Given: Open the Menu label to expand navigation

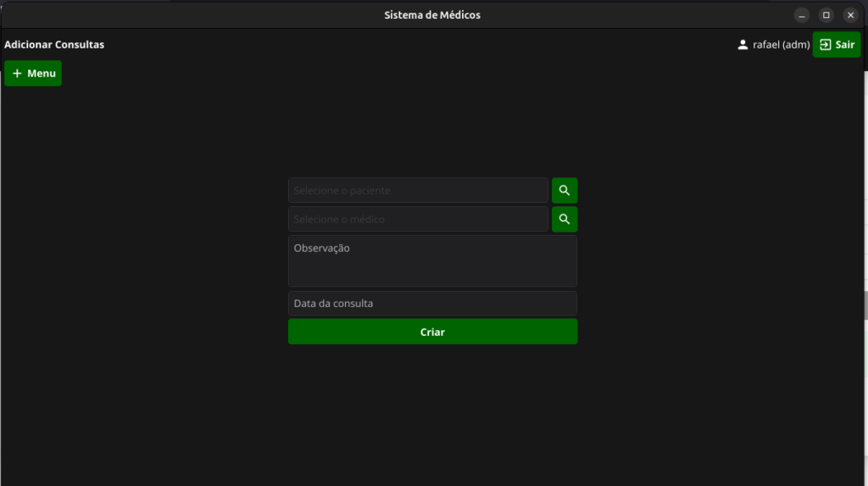Looking at the screenshot, I should pos(42,74).
